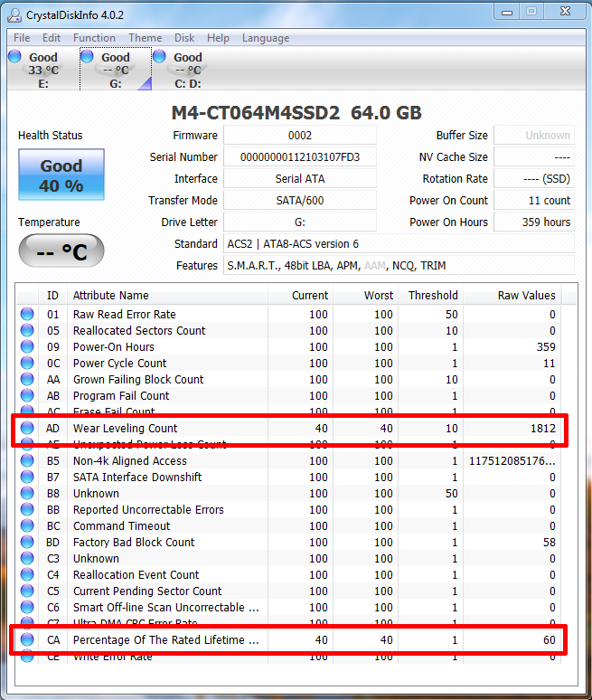The height and width of the screenshot is (700, 592).
Task: Select the text Reallocation Event Count
Action: tap(136, 574)
